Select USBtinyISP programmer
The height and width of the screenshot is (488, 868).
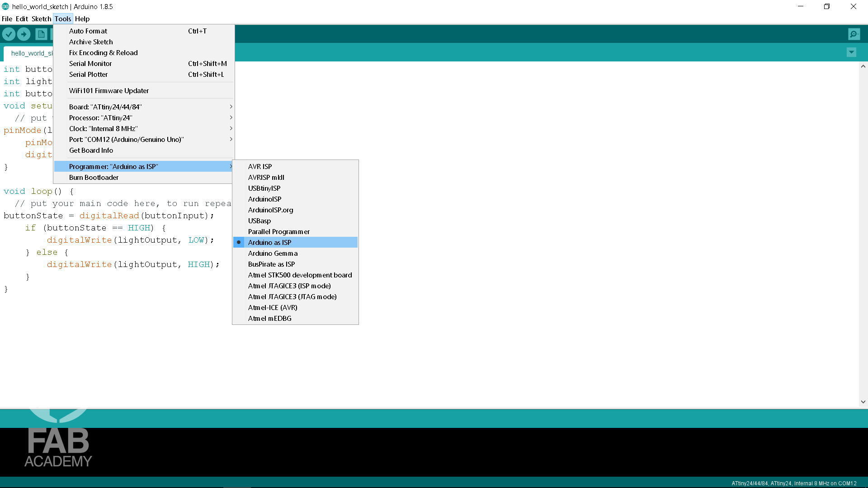coord(295,188)
